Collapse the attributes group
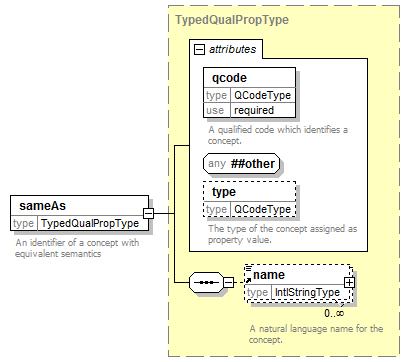 (x=199, y=50)
